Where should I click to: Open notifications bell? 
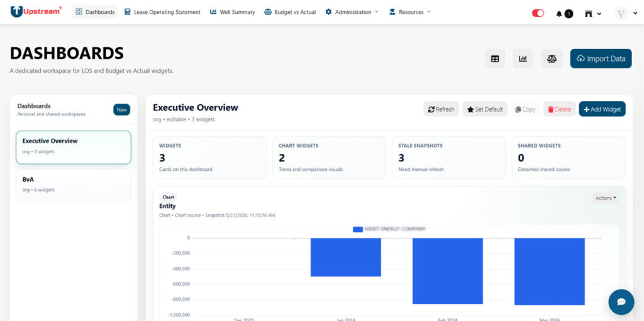coord(558,14)
